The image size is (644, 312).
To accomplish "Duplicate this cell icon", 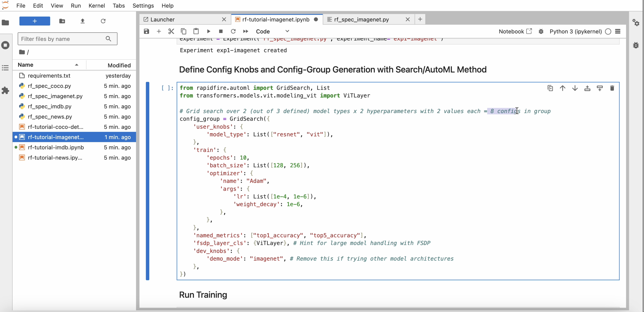I will (550, 88).
